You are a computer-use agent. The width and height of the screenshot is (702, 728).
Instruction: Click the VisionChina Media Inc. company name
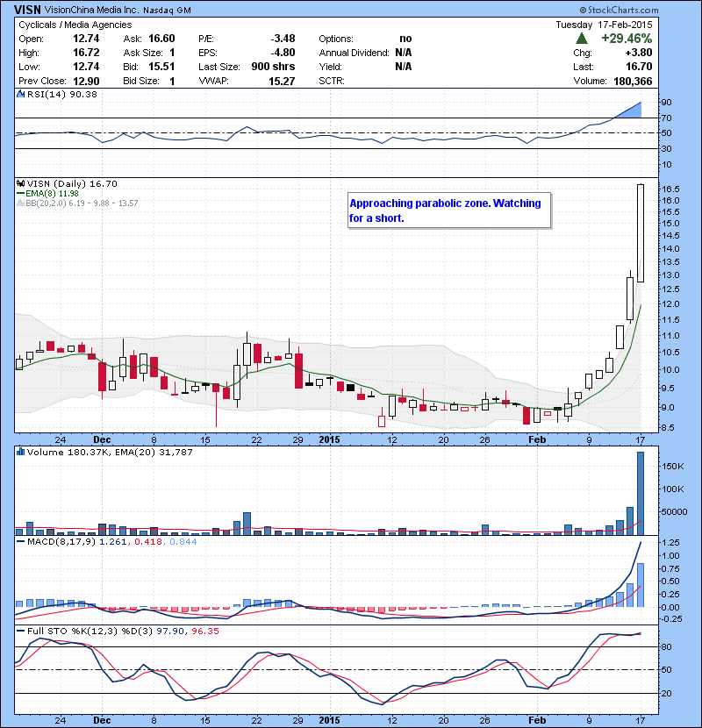pos(91,10)
